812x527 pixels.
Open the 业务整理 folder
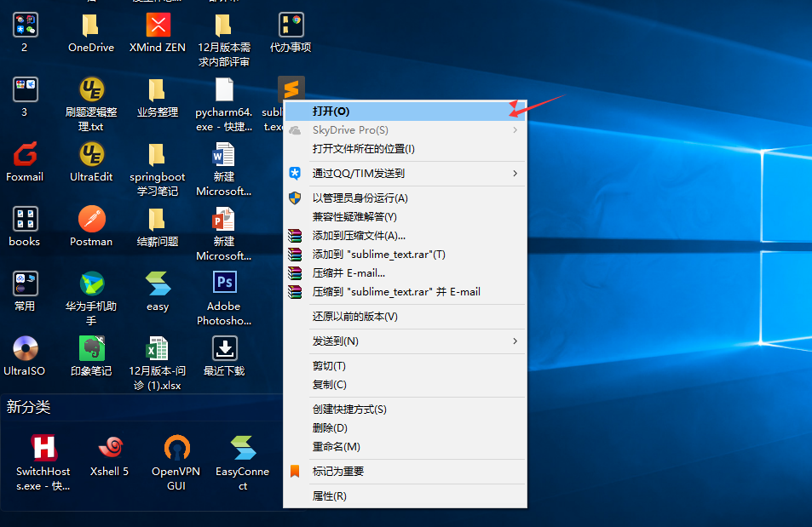pos(157,89)
